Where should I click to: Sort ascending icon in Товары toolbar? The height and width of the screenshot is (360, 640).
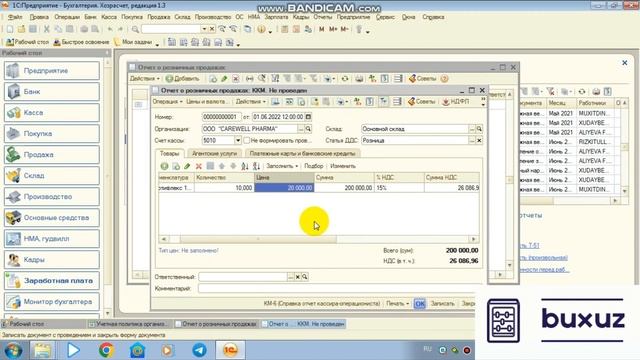point(244,166)
